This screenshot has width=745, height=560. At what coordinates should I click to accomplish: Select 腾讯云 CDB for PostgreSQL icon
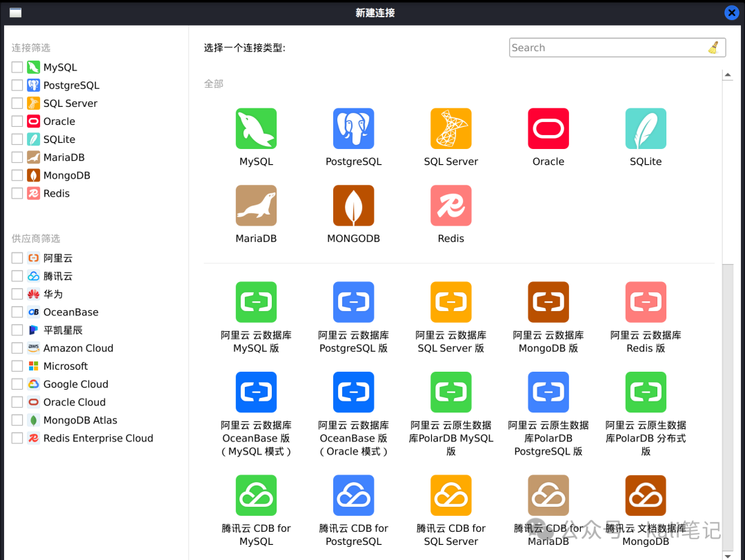click(x=353, y=495)
